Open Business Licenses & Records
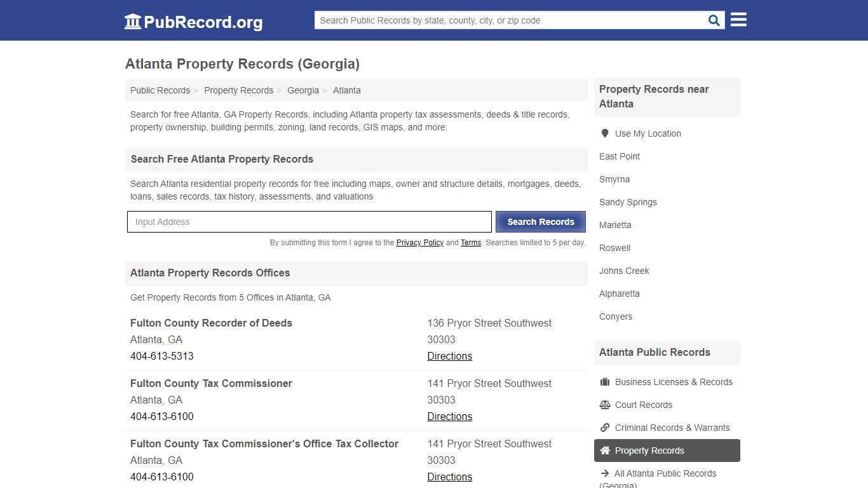 (x=674, y=382)
